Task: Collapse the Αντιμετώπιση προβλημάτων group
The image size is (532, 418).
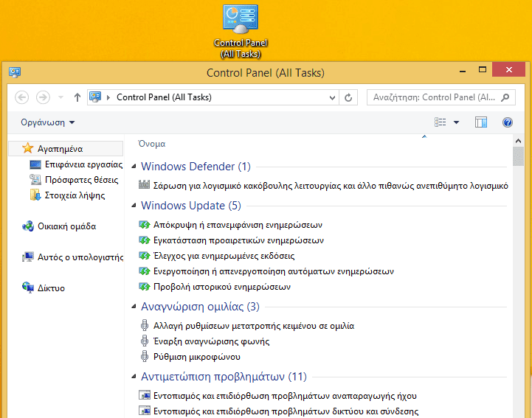Action: coord(134,377)
